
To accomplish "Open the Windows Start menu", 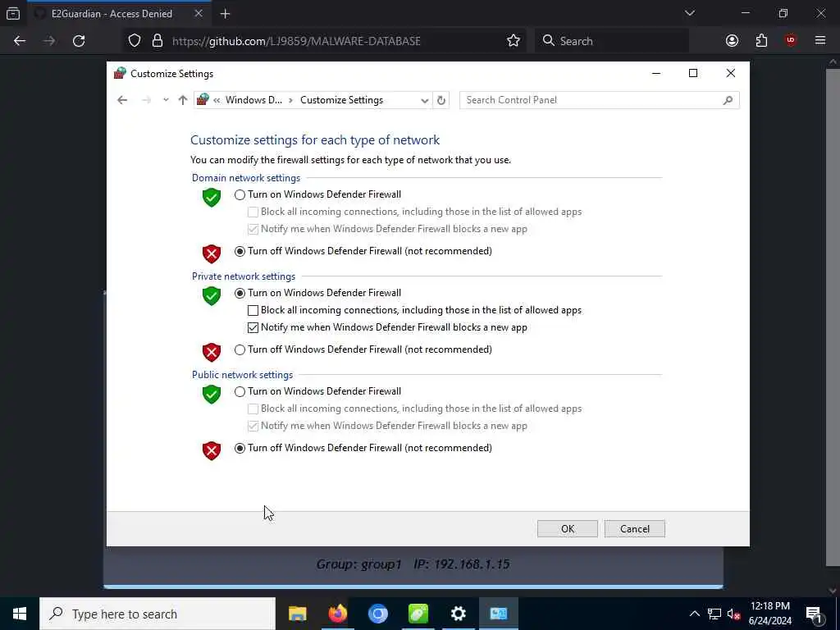I will 20,614.
